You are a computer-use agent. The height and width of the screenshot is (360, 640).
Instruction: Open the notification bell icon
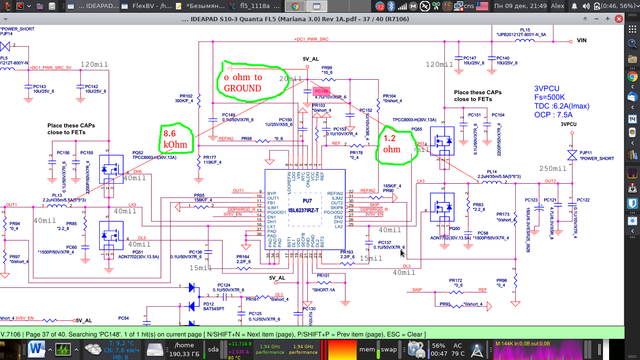(574, 6)
